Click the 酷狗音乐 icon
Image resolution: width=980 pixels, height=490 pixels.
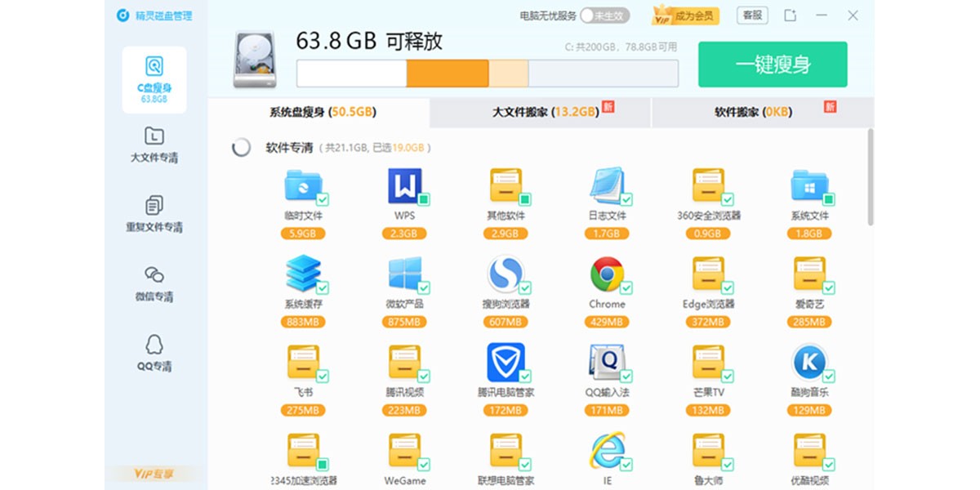808,362
